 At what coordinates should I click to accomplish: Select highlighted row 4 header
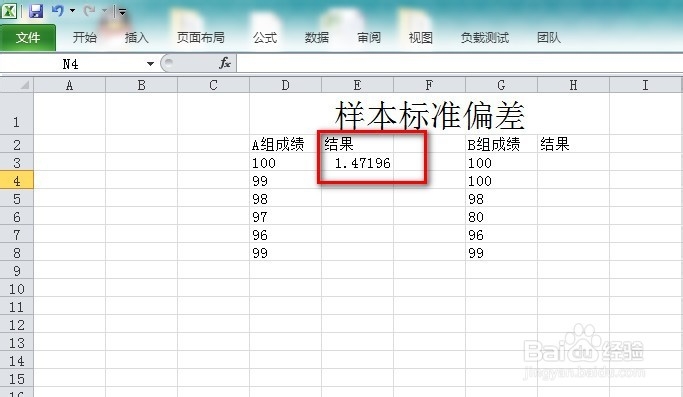[17, 180]
